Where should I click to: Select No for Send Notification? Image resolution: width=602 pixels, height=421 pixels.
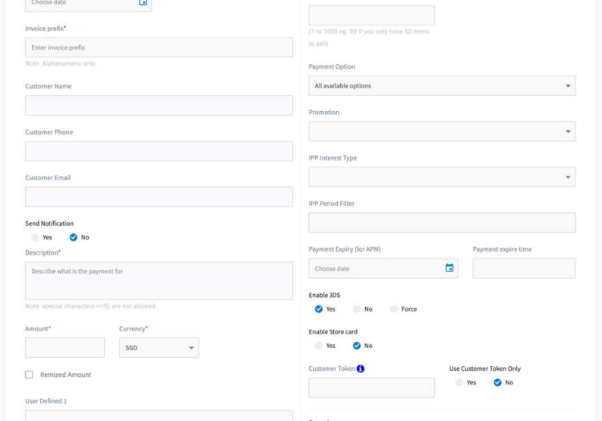click(x=73, y=237)
